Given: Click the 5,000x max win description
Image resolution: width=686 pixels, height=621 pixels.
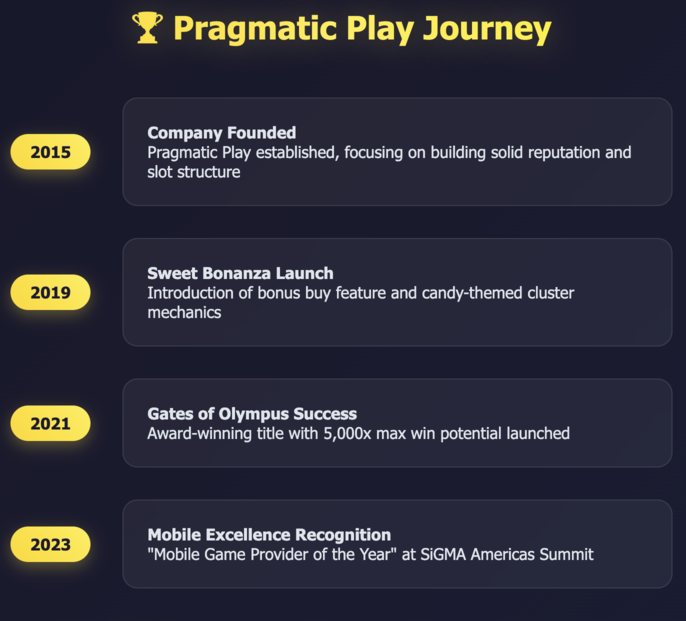Looking at the screenshot, I should (358, 433).
